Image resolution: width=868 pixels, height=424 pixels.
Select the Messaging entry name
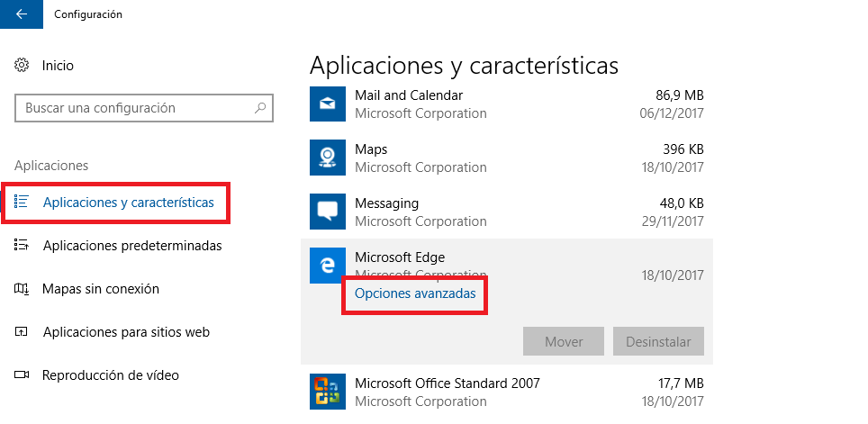pyautogui.click(x=386, y=203)
